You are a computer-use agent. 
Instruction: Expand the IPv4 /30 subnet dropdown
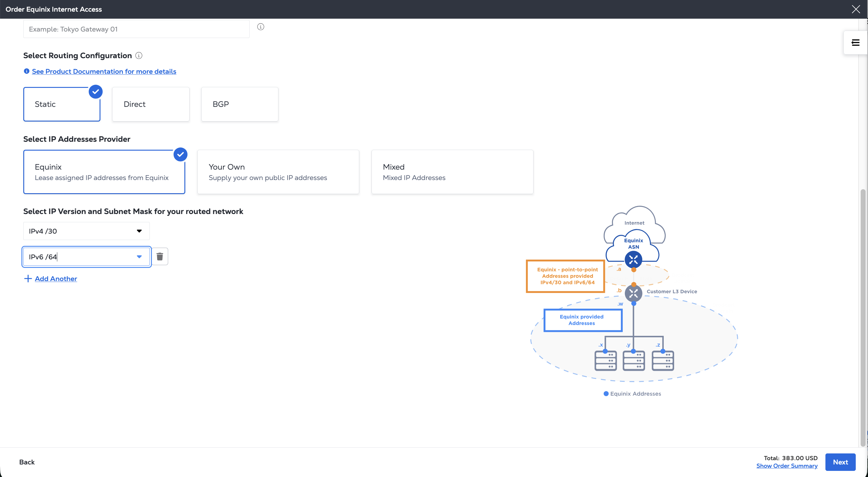[x=139, y=231]
